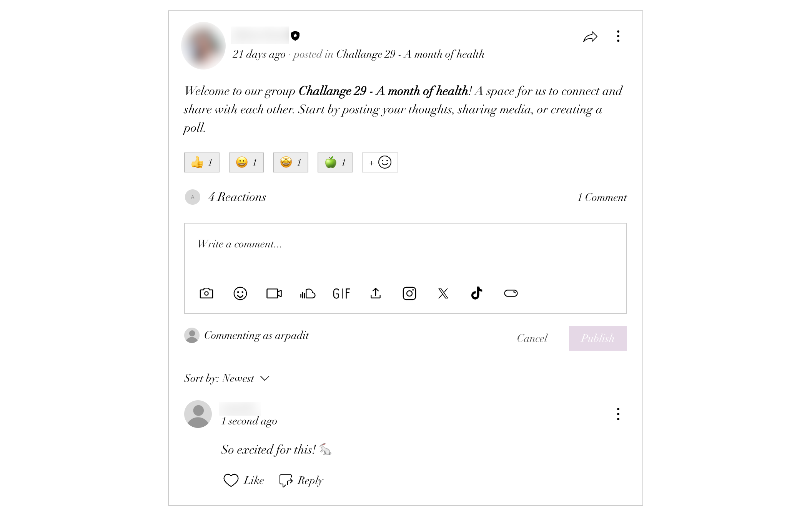Screen dimensions: 812x517
Task: Click the video attachment icon
Action: [x=274, y=293]
